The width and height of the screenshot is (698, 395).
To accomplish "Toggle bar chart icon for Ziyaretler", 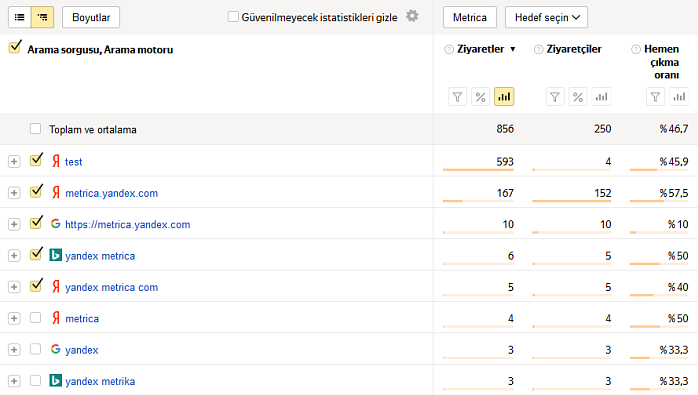I will pos(504,97).
